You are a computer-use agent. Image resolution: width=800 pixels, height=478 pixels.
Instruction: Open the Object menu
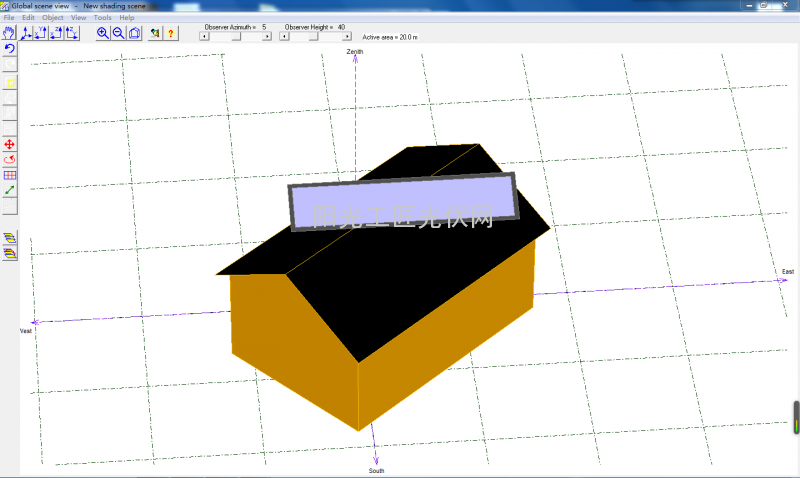click(x=53, y=18)
